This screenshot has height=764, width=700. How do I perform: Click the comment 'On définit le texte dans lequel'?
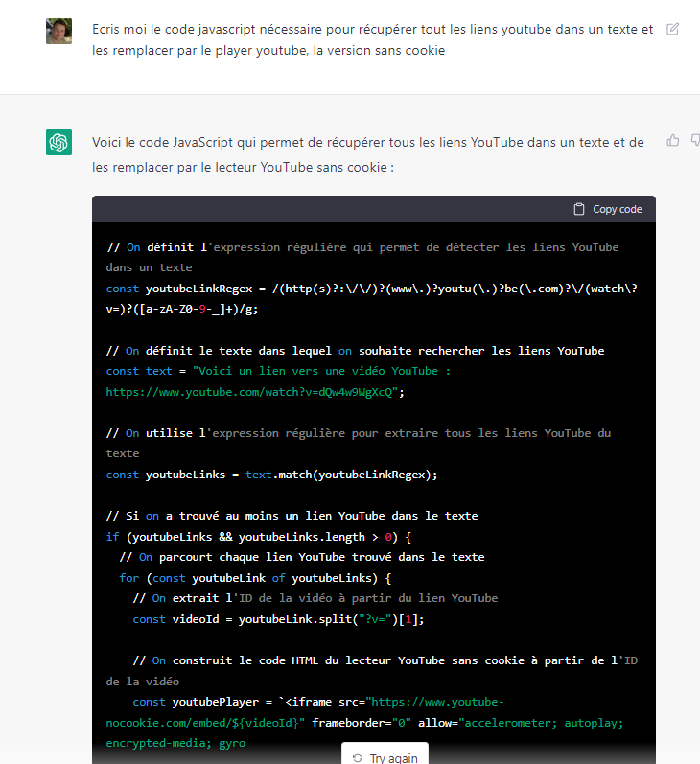click(355, 351)
